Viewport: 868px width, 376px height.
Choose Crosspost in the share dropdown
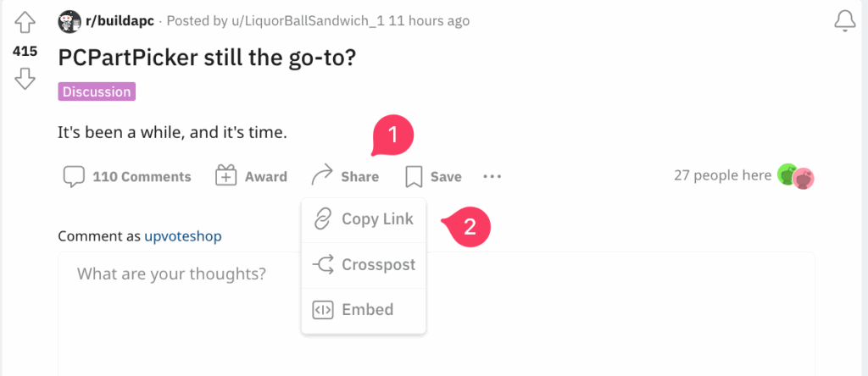click(364, 265)
